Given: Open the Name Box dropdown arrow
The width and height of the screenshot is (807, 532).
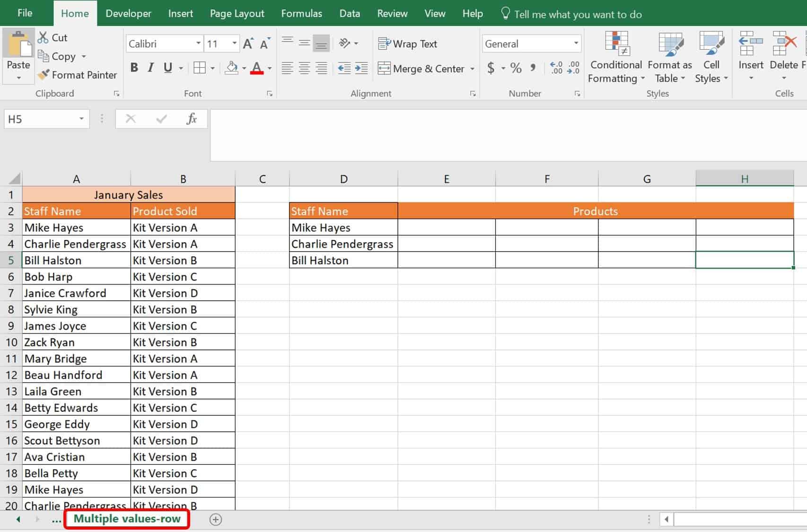Looking at the screenshot, I should click(x=81, y=119).
